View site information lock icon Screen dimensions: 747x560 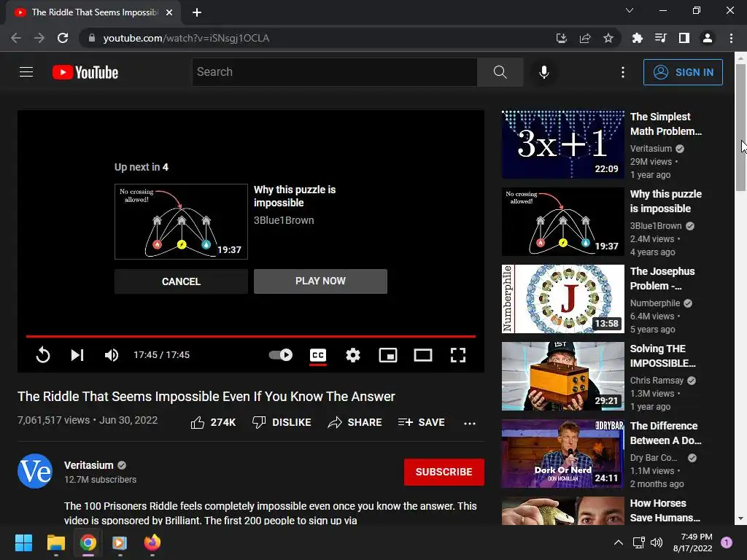(91, 38)
